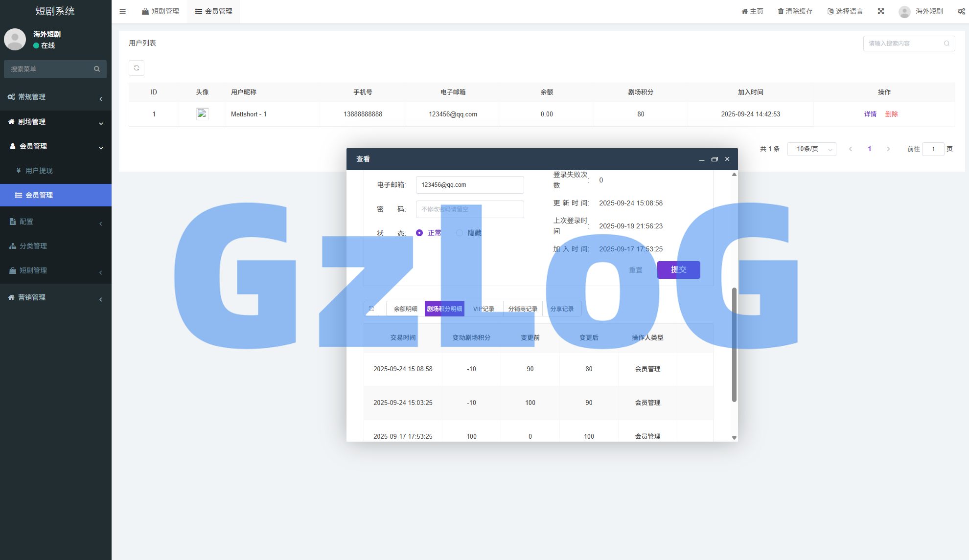Click the user avatar thumbnail in table row
The image size is (969, 560).
click(203, 114)
